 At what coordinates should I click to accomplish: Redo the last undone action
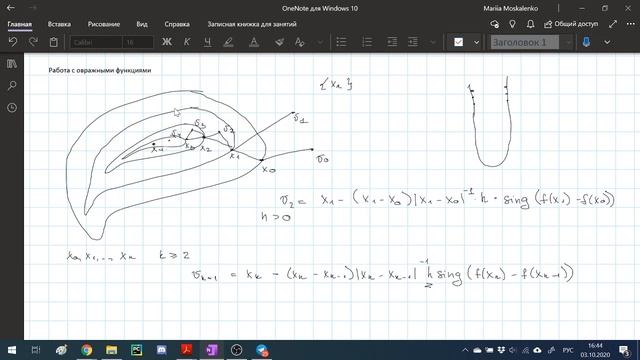pyautogui.click(x=33, y=42)
